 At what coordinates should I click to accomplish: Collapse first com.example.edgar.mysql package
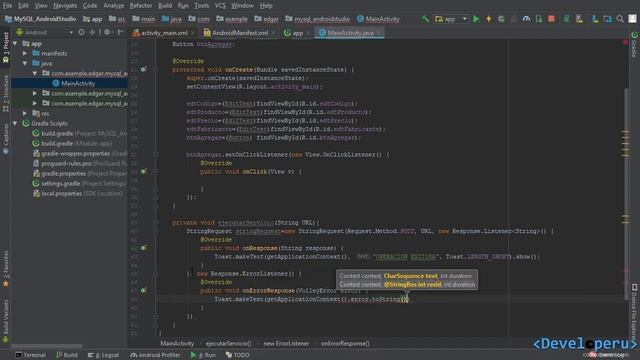pyautogui.click(x=35, y=73)
